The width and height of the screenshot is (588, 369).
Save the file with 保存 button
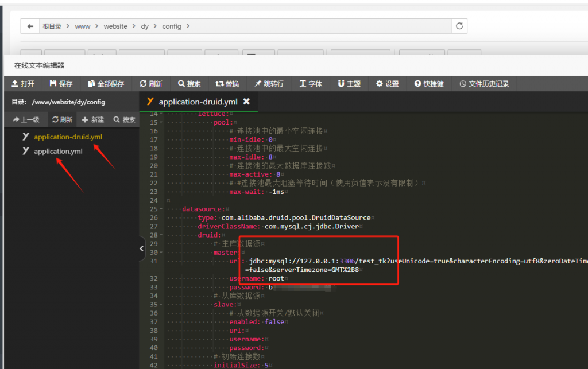point(61,84)
